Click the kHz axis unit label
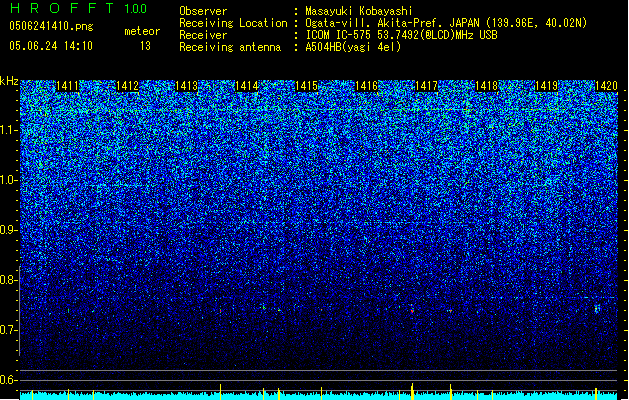Viewport: 629px width, 400px height. tap(9, 81)
